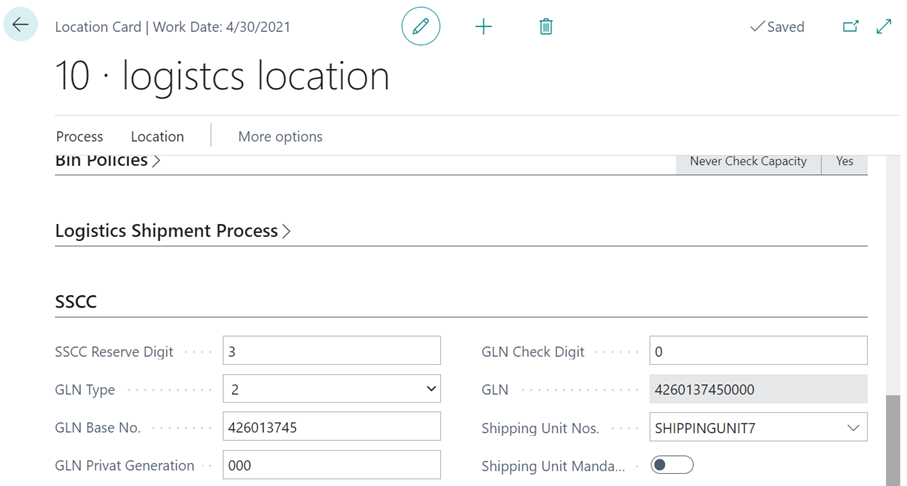Screen dimensions: 907x486
Task: Click the expand to full screen icon
Action: 884,27
